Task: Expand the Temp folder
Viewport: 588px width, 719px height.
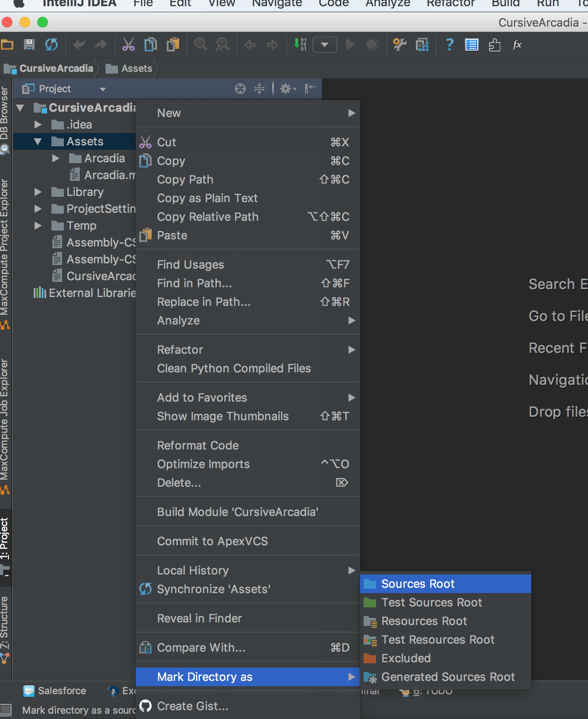Action: pyautogui.click(x=38, y=226)
